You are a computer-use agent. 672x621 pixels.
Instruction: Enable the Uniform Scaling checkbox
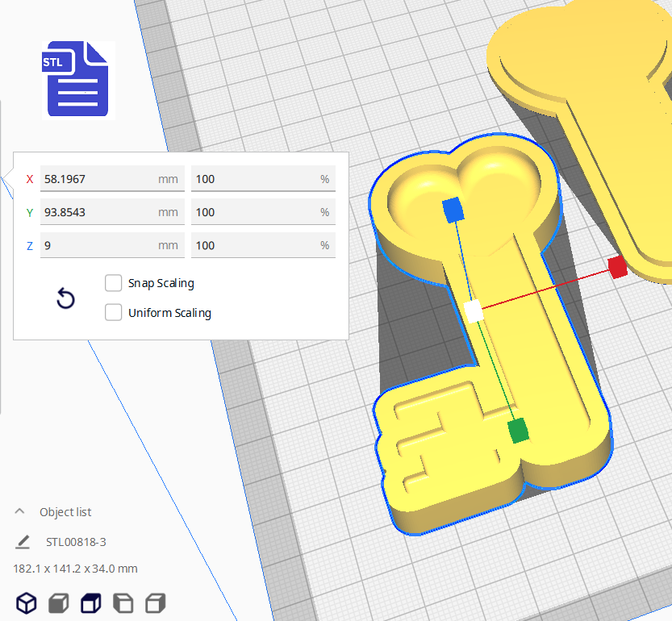pyautogui.click(x=114, y=312)
